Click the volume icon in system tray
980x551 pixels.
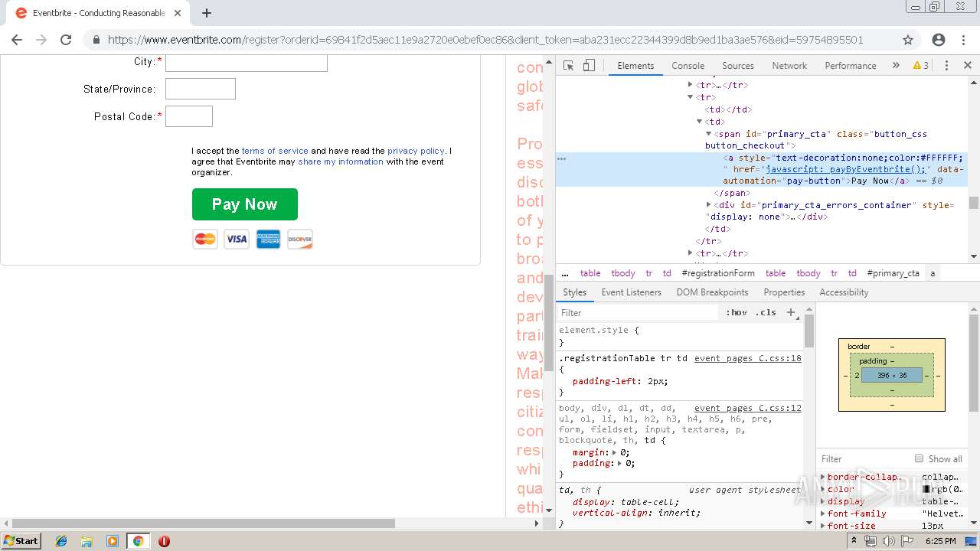pyautogui.click(x=888, y=541)
